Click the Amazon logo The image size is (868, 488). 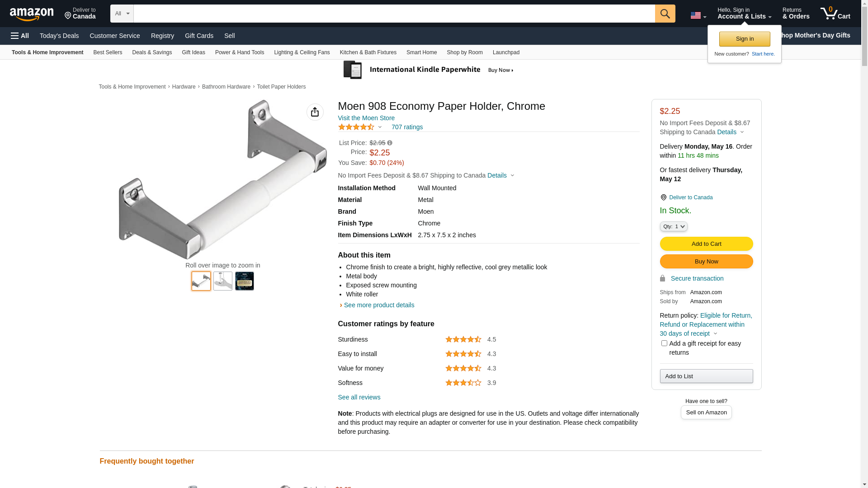[x=32, y=14]
